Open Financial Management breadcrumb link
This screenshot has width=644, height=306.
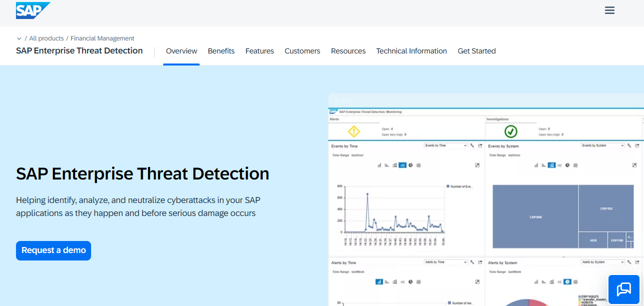103,38
